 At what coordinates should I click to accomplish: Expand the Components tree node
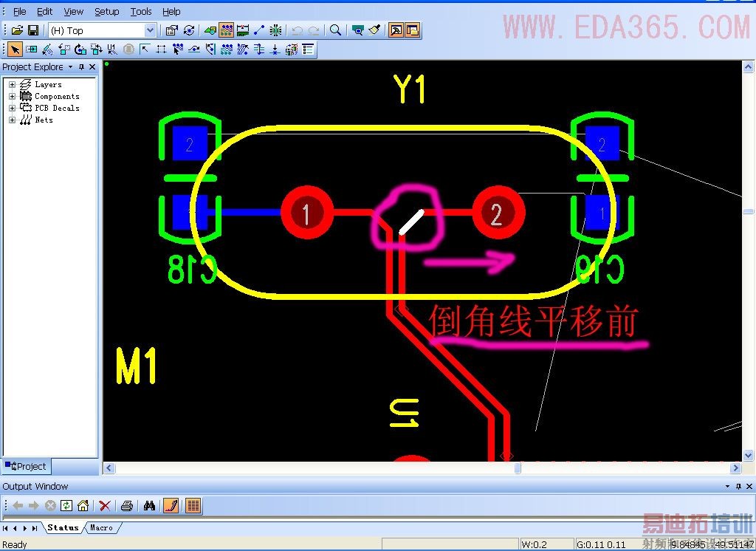[x=12, y=96]
